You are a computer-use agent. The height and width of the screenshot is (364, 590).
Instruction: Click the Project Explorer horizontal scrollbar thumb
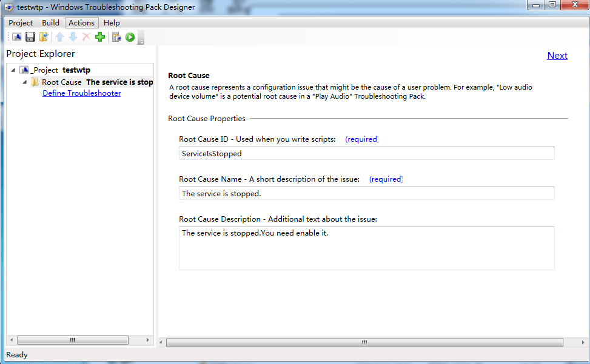click(x=73, y=340)
